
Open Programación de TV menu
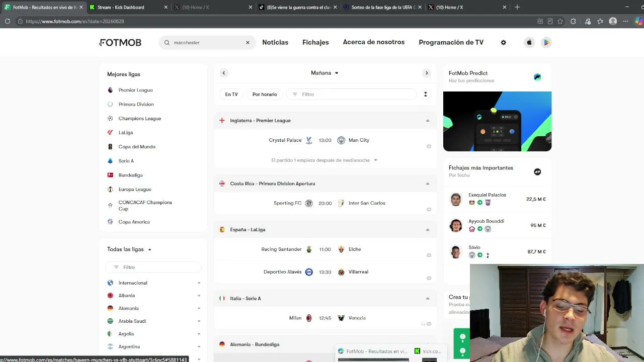coord(451,42)
